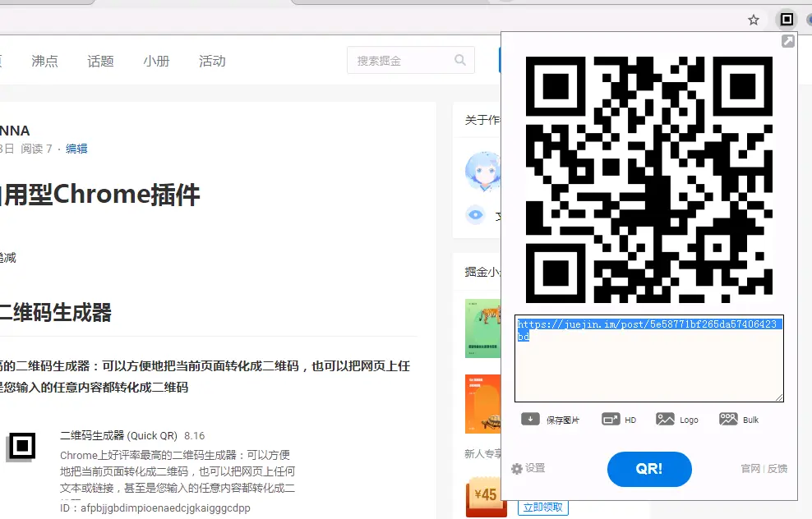
Task: Click the generated QR code image
Action: 649,180
